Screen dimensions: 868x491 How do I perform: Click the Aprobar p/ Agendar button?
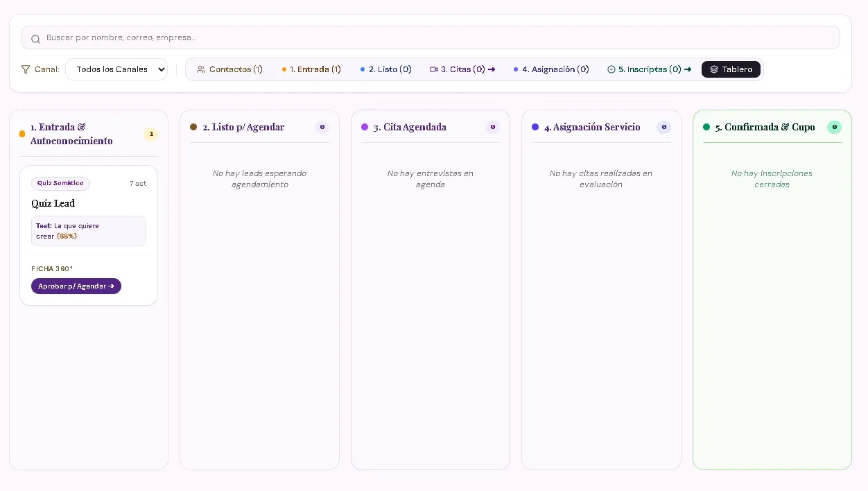[x=76, y=286]
